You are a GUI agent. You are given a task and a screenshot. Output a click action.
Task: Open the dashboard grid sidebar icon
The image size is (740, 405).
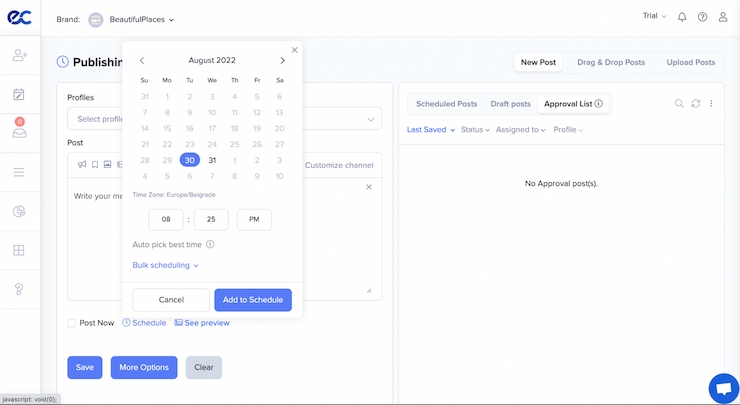click(19, 250)
